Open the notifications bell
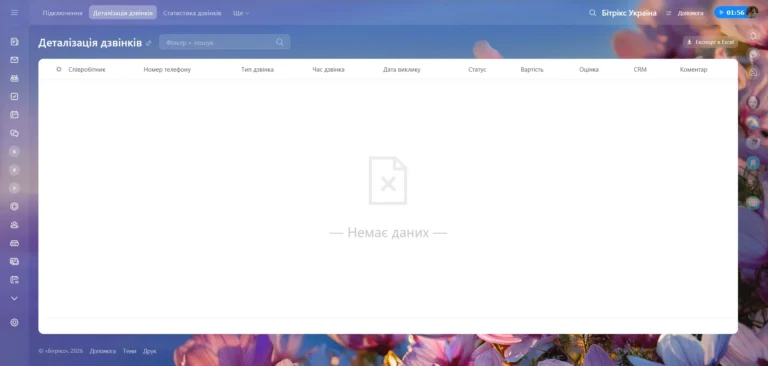This screenshot has width=768, height=366. click(753, 35)
